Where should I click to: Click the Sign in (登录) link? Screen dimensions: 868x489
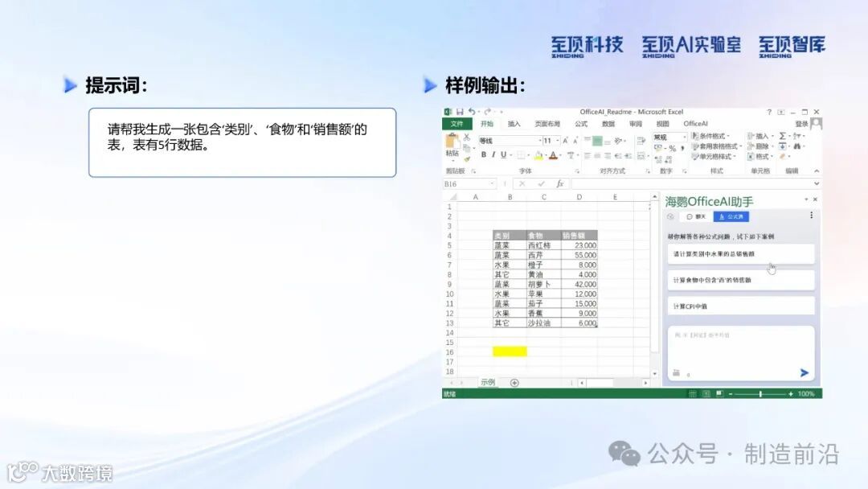coord(801,124)
